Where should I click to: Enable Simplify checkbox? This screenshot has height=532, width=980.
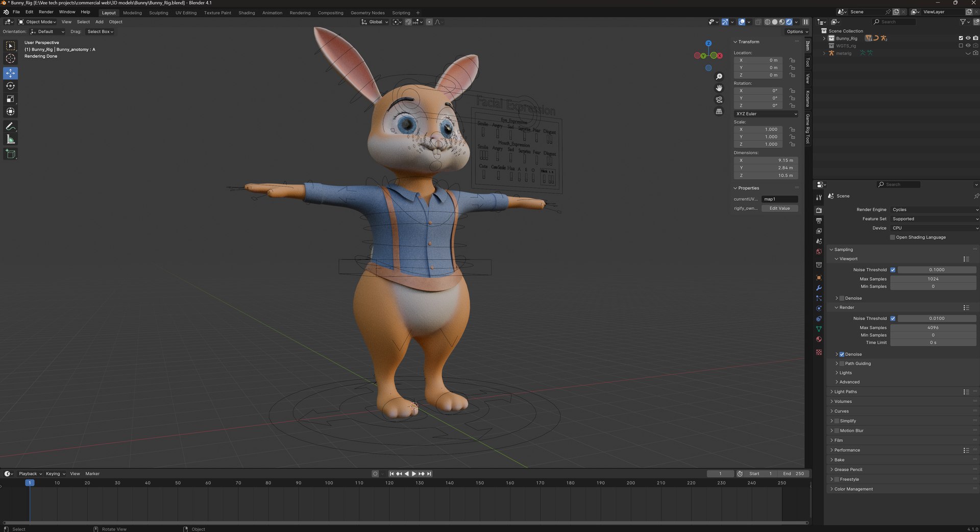(x=837, y=421)
